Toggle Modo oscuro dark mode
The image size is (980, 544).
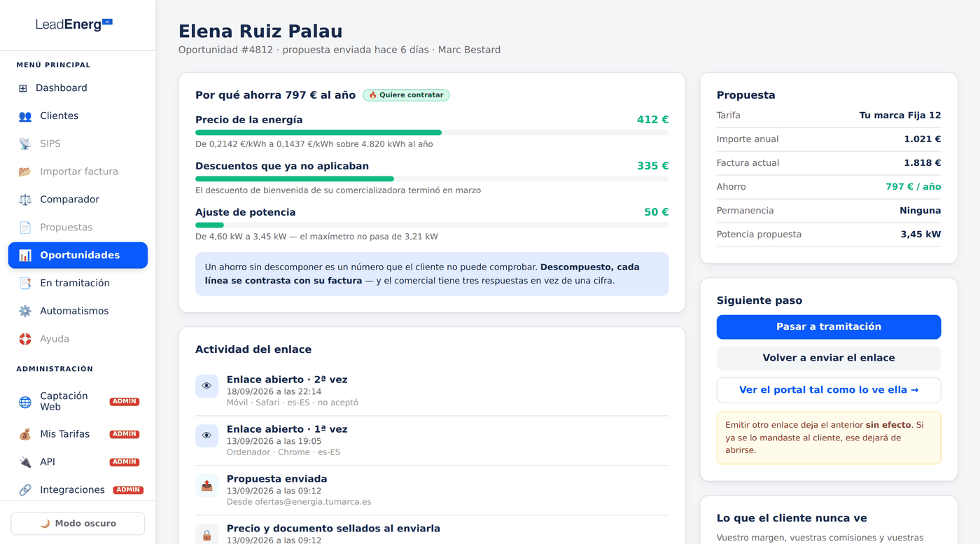click(78, 524)
